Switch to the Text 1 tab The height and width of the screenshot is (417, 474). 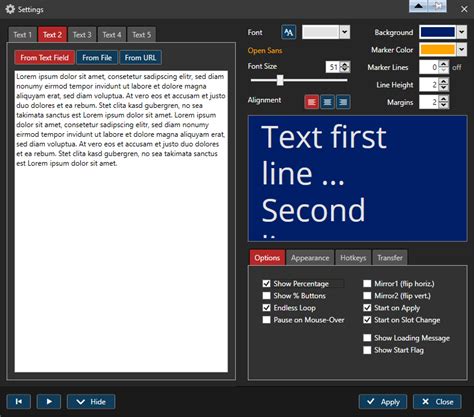click(x=23, y=35)
